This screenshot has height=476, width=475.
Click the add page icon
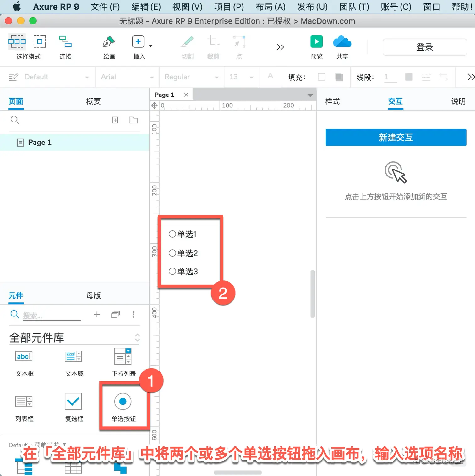tap(115, 120)
